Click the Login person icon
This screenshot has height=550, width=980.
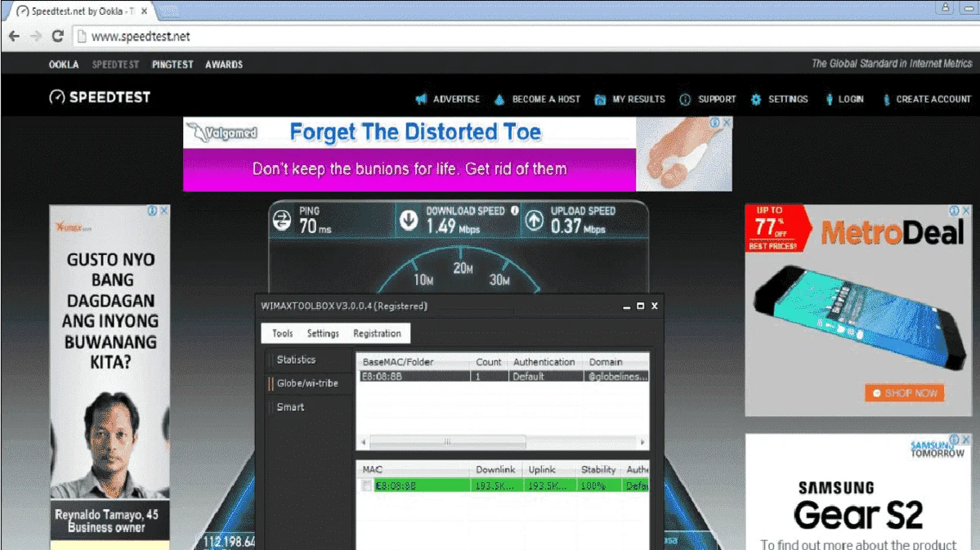(x=830, y=99)
